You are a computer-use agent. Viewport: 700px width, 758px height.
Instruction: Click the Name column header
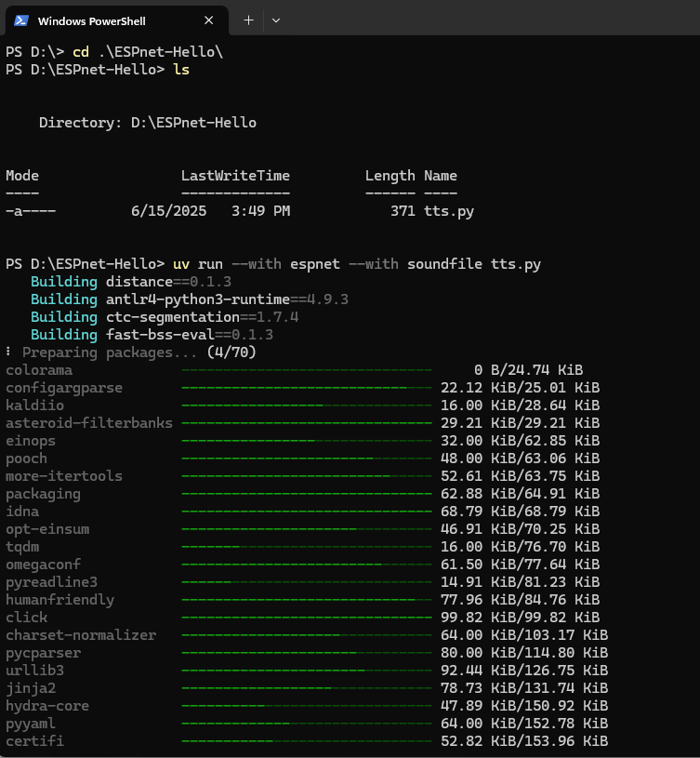441,176
